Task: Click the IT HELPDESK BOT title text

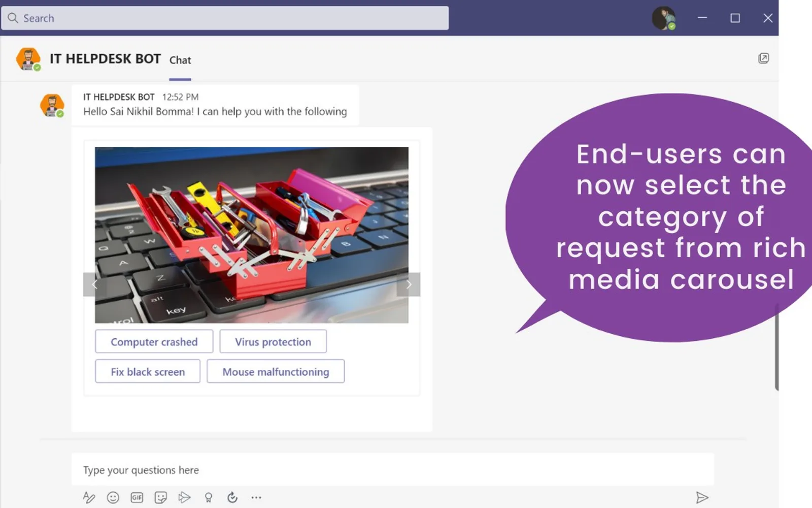Action: (105, 59)
